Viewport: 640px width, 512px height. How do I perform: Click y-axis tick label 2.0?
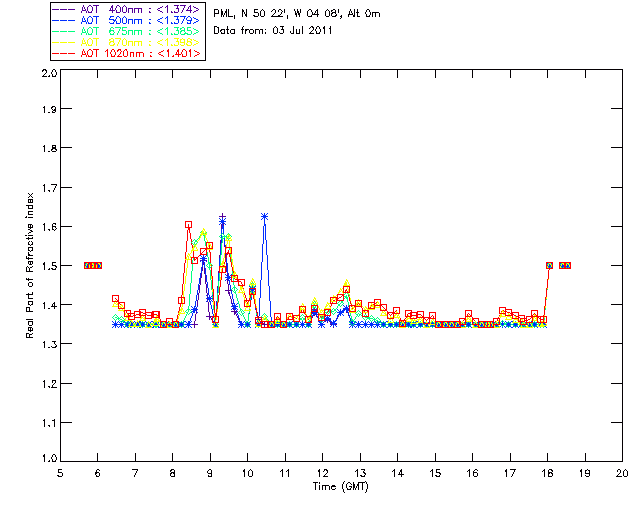(x=49, y=73)
